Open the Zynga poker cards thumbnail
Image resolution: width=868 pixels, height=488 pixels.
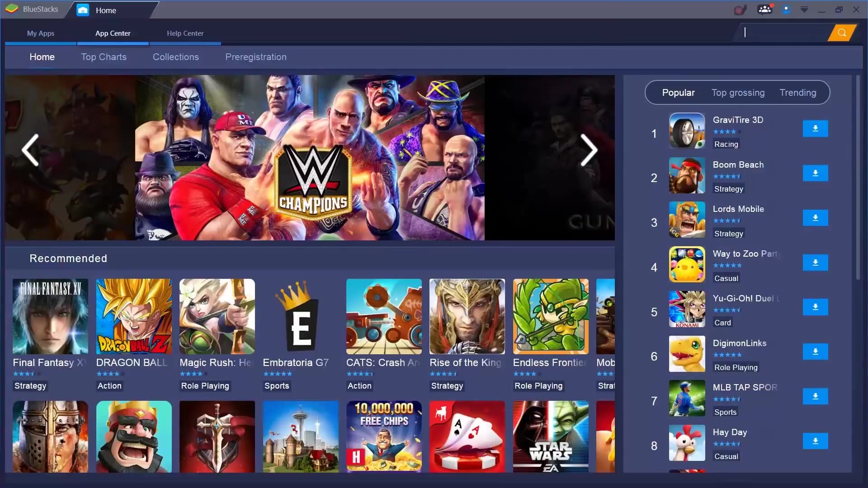tap(467, 436)
